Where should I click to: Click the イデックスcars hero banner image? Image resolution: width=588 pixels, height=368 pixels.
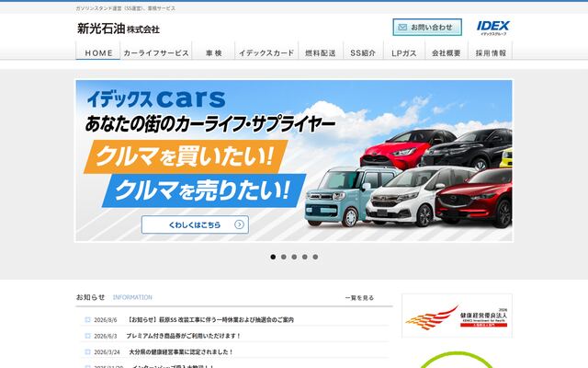tap(294, 161)
